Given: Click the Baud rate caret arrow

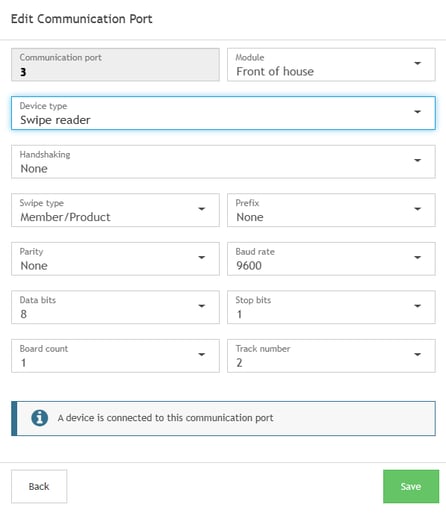Looking at the screenshot, I should click(x=417, y=257).
